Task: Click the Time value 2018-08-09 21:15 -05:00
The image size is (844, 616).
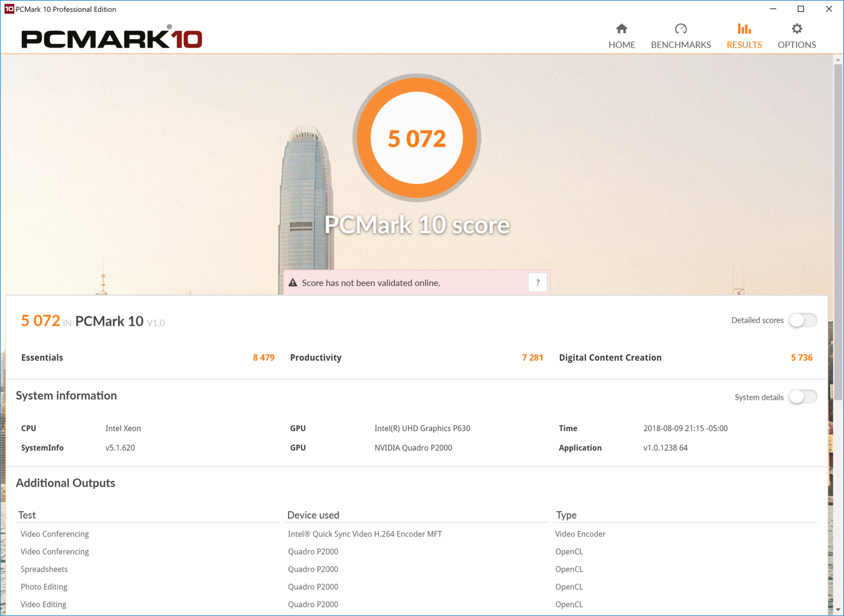Action: pyautogui.click(x=685, y=428)
